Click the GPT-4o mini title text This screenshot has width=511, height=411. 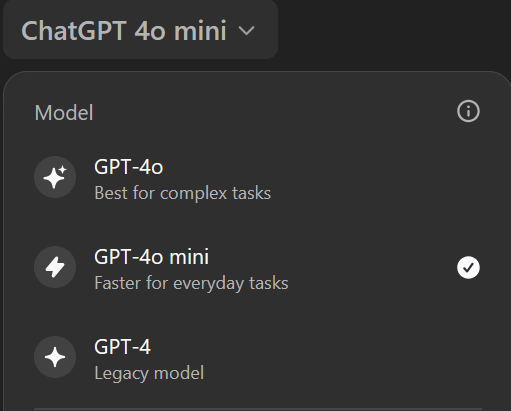point(152,257)
